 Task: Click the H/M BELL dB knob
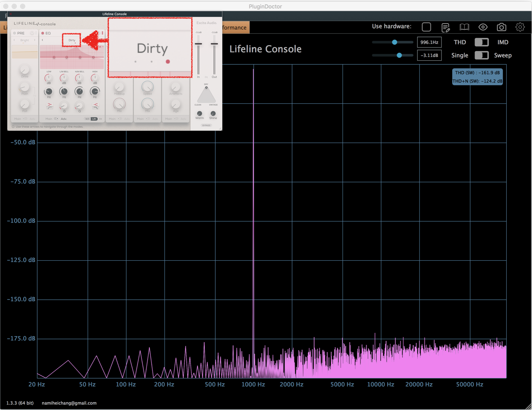click(x=79, y=78)
